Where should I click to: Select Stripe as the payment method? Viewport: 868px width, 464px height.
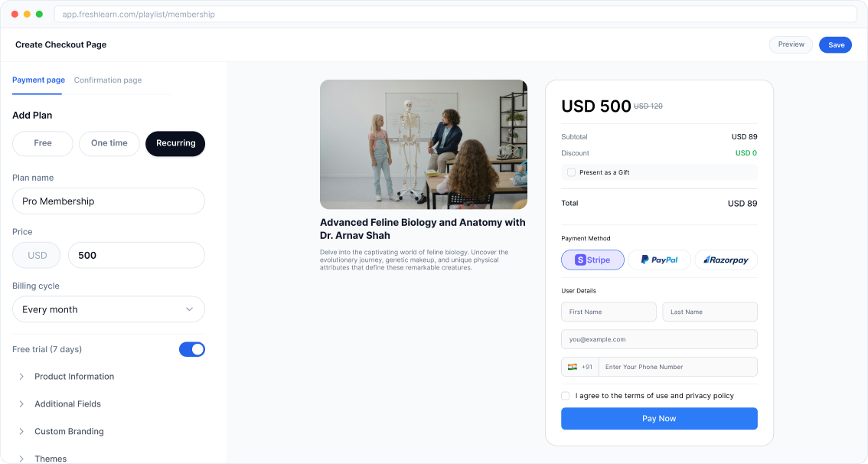[592, 260]
